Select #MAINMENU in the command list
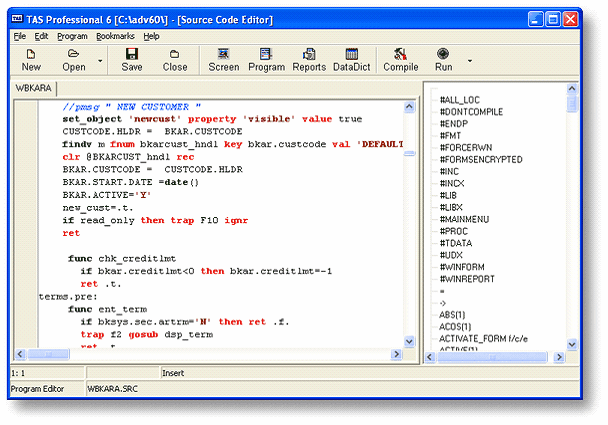Image resolution: width=608 pixels, height=425 pixels. click(x=464, y=219)
